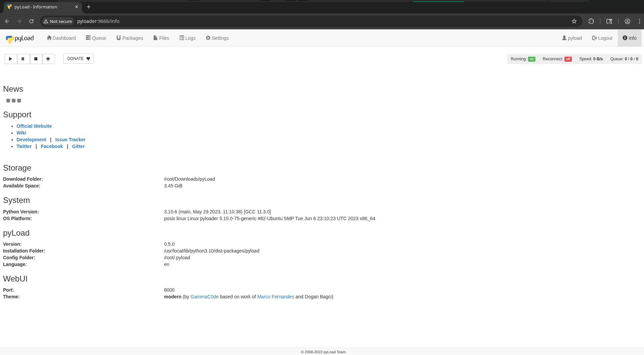The height and width of the screenshot is (355, 644).
Task: Open the browser extensions icon
Action: pyautogui.click(x=591, y=21)
